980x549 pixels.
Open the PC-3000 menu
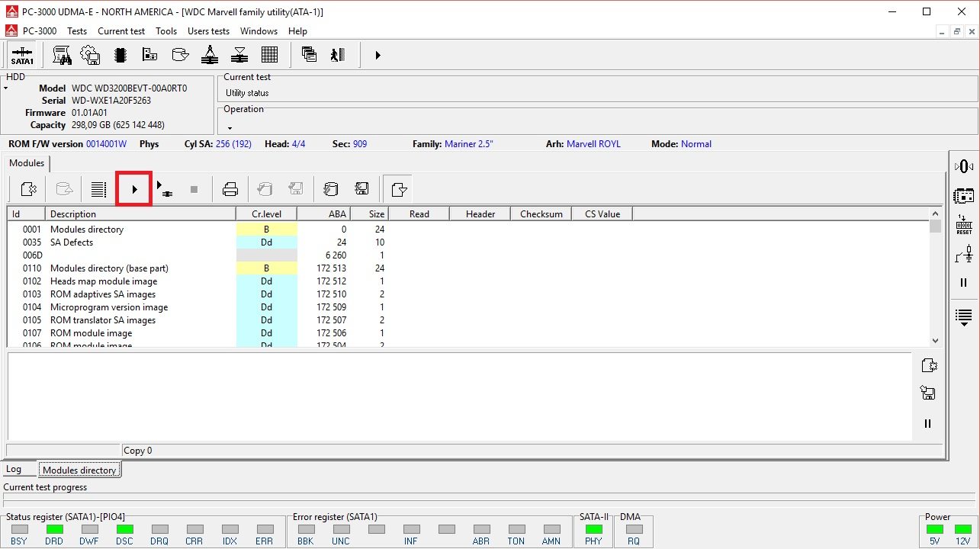pyautogui.click(x=40, y=31)
